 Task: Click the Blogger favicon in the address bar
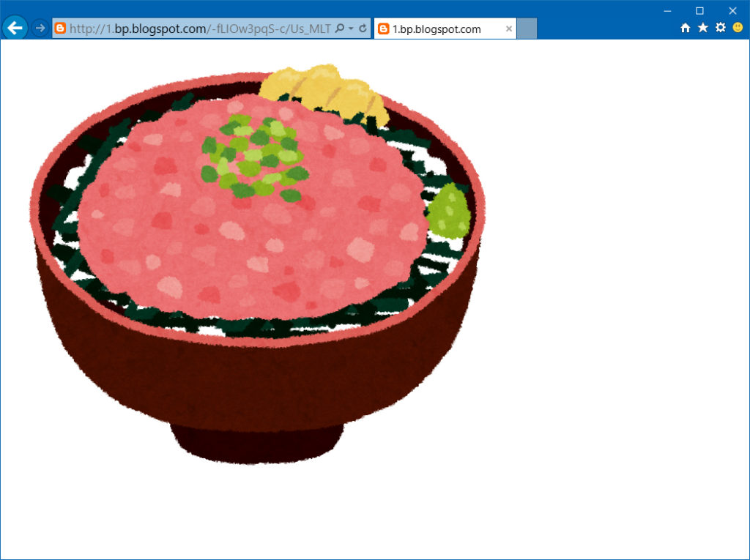(59, 29)
